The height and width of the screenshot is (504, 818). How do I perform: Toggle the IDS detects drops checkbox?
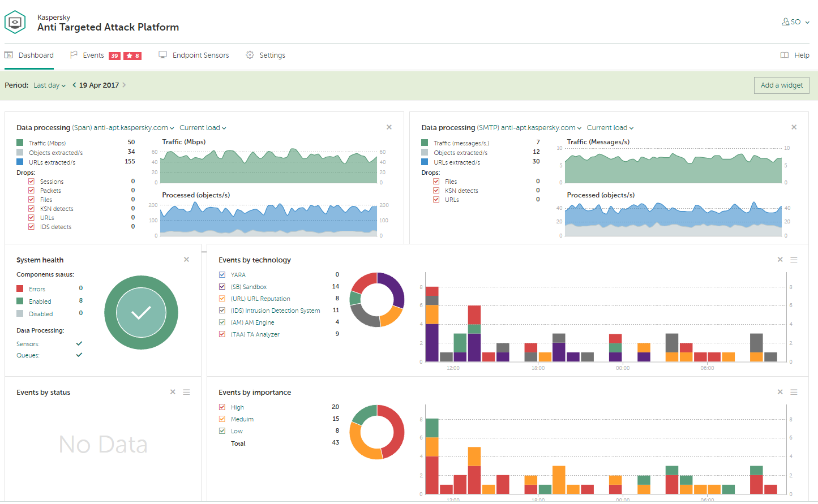(31, 227)
